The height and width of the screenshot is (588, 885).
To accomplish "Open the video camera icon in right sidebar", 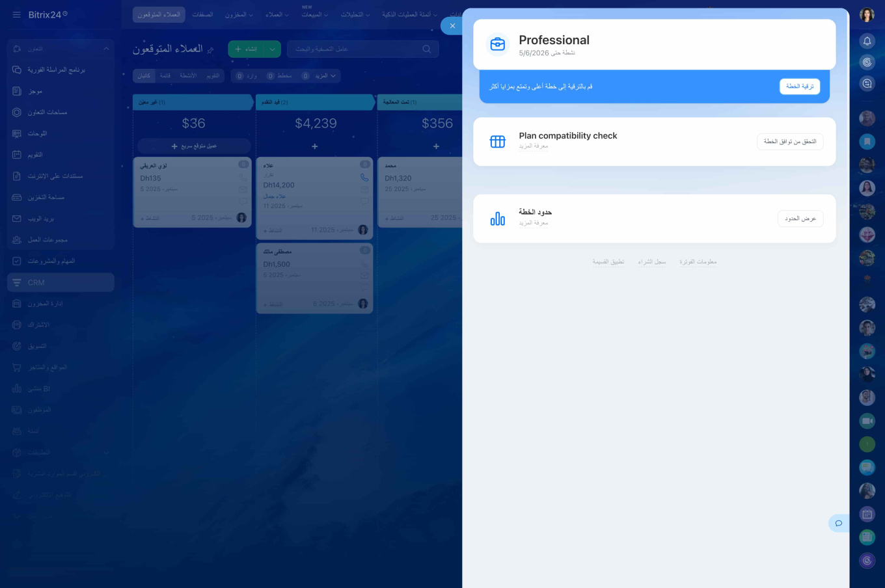I will [x=867, y=421].
